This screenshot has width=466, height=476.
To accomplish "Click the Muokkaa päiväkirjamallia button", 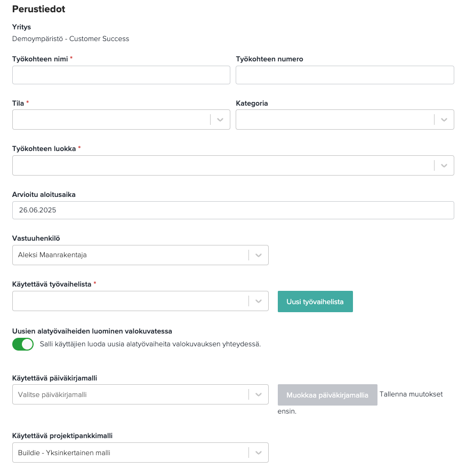I will [327, 395].
